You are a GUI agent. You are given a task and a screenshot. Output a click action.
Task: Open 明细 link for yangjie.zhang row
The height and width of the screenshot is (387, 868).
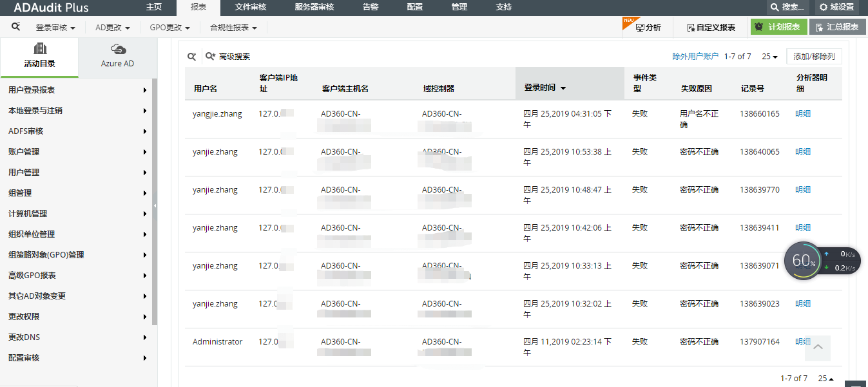(803, 114)
